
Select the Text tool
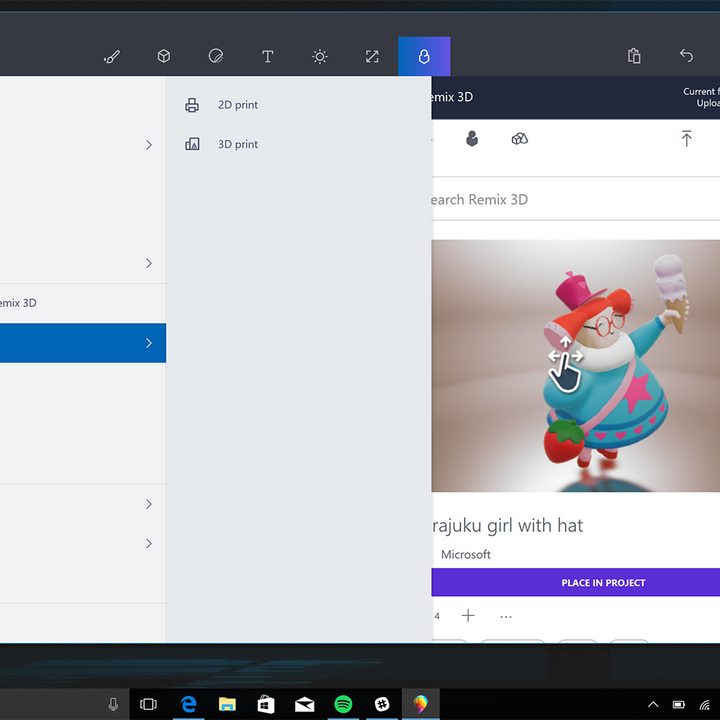click(268, 56)
